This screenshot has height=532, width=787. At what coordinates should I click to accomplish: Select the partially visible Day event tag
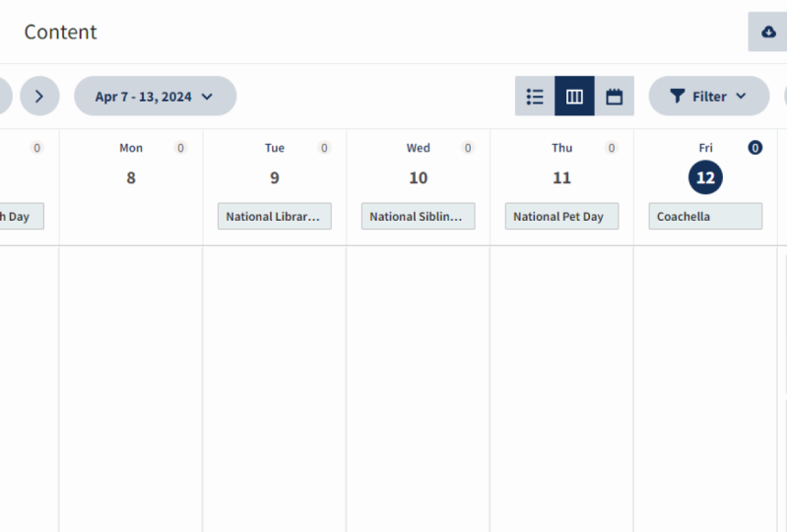22,217
